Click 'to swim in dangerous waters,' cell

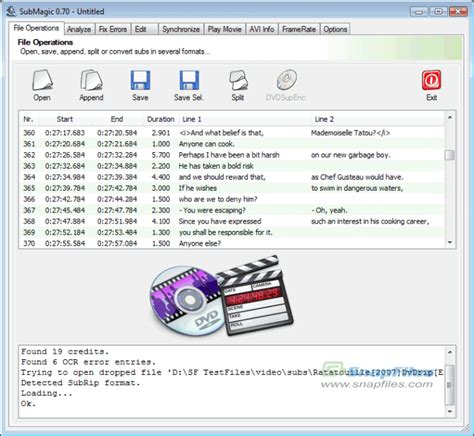click(x=357, y=188)
